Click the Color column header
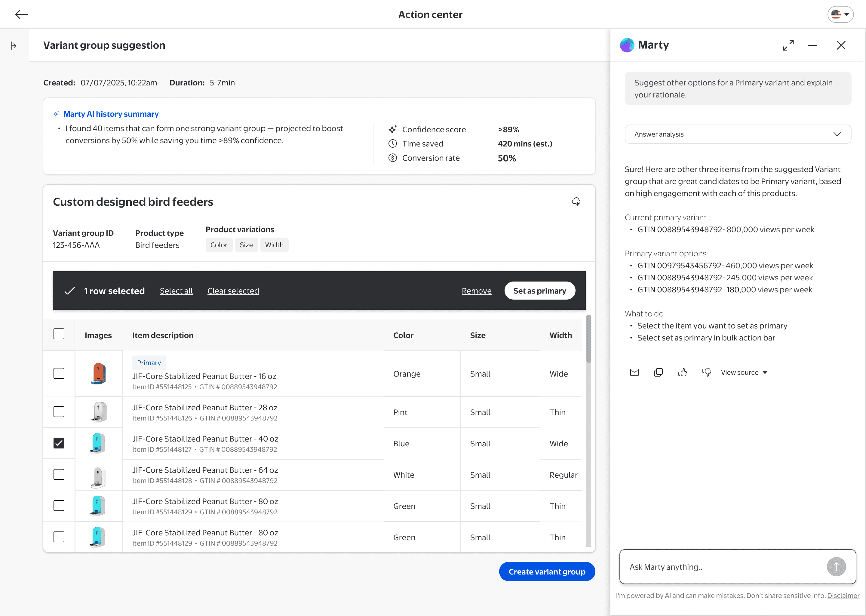This screenshot has height=616, width=866. pyautogui.click(x=403, y=335)
